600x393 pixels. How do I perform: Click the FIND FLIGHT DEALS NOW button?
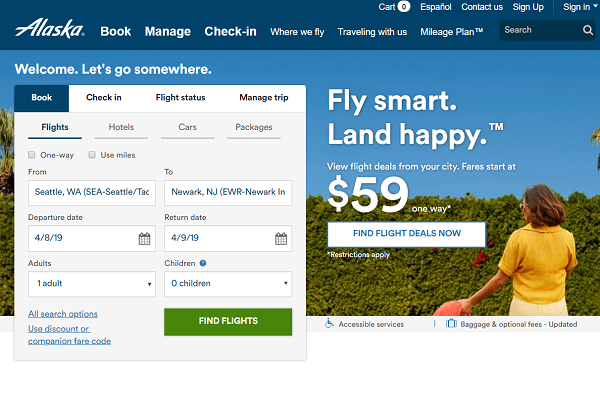coord(407,234)
